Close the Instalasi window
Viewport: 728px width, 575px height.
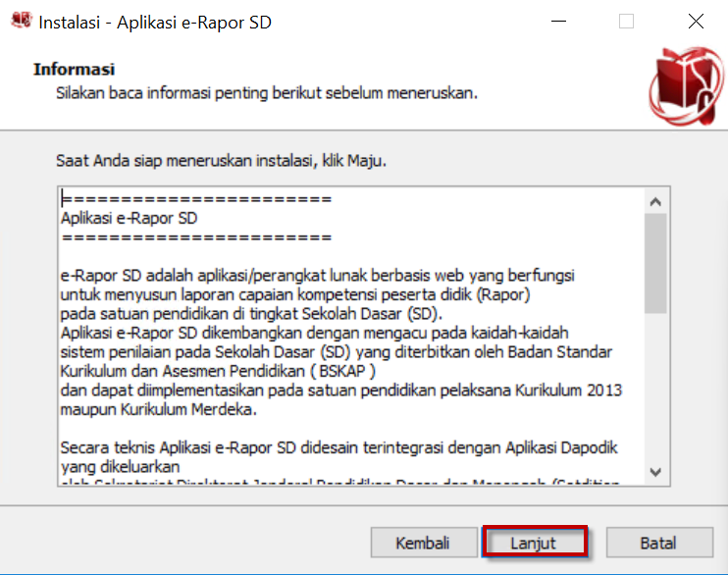click(695, 22)
